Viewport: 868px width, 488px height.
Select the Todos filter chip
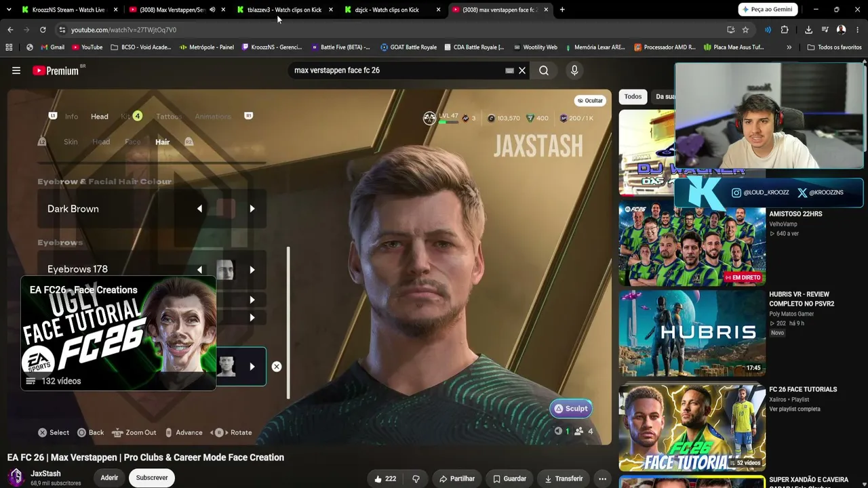pos(633,96)
